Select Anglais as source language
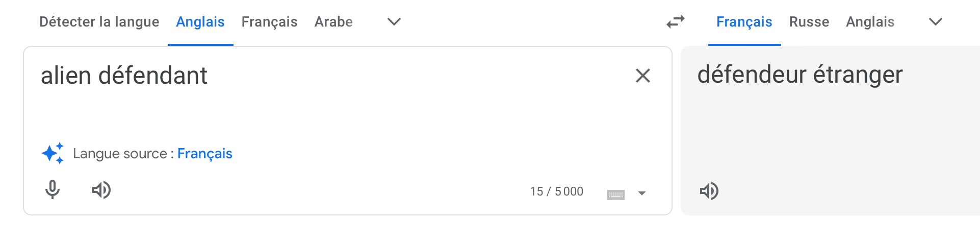Image resolution: width=980 pixels, height=243 pixels. [x=200, y=22]
